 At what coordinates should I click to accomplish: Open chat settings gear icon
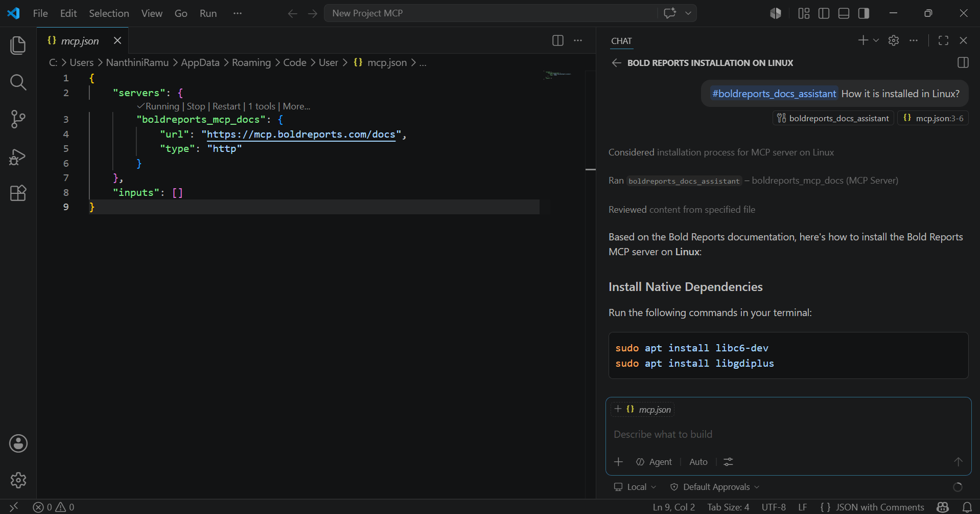[894, 40]
